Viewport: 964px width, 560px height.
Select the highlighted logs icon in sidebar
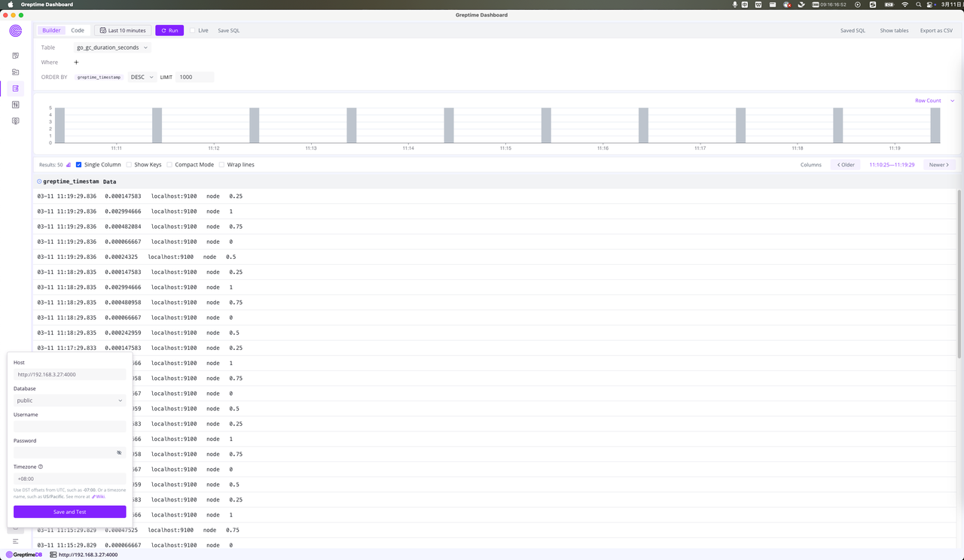15,88
